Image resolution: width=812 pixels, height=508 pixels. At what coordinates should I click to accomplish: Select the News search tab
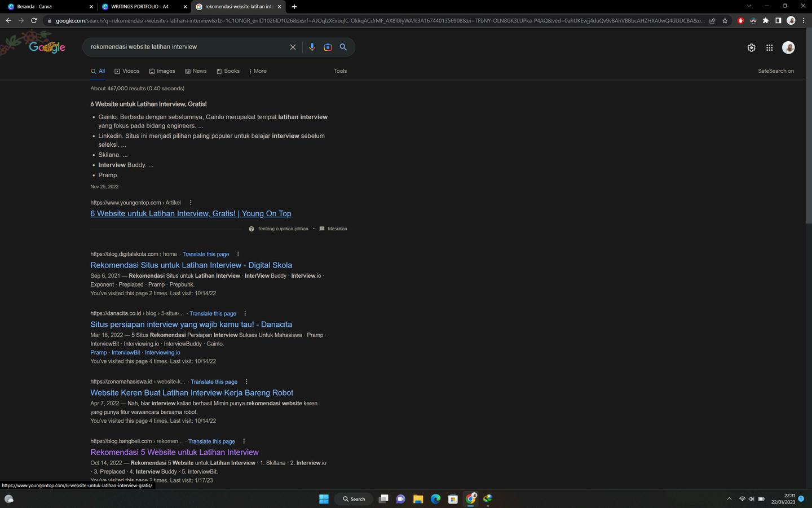point(196,71)
